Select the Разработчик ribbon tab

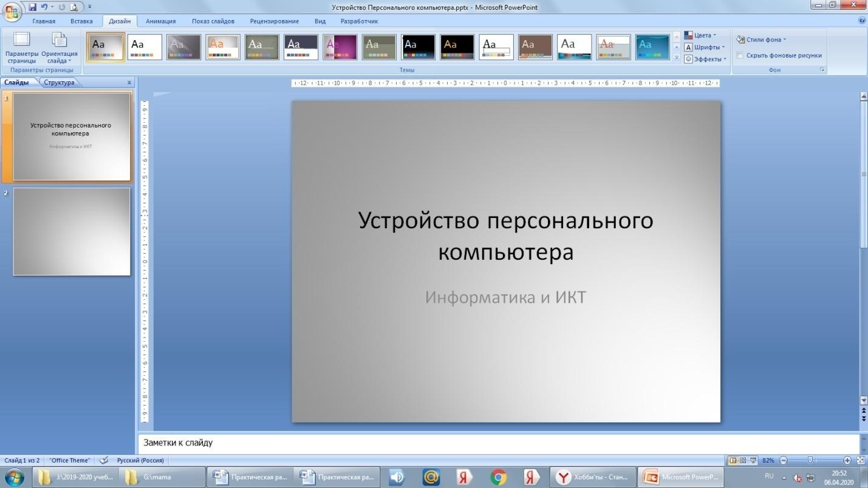(x=359, y=21)
